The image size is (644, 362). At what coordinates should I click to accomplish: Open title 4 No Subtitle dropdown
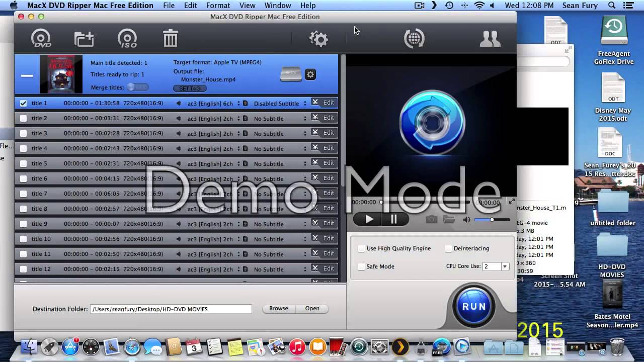(280, 149)
